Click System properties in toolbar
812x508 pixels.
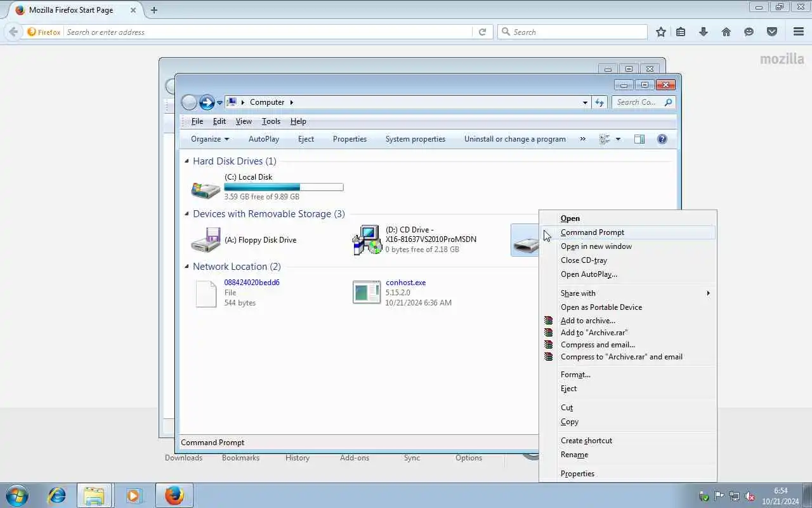pyautogui.click(x=416, y=139)
